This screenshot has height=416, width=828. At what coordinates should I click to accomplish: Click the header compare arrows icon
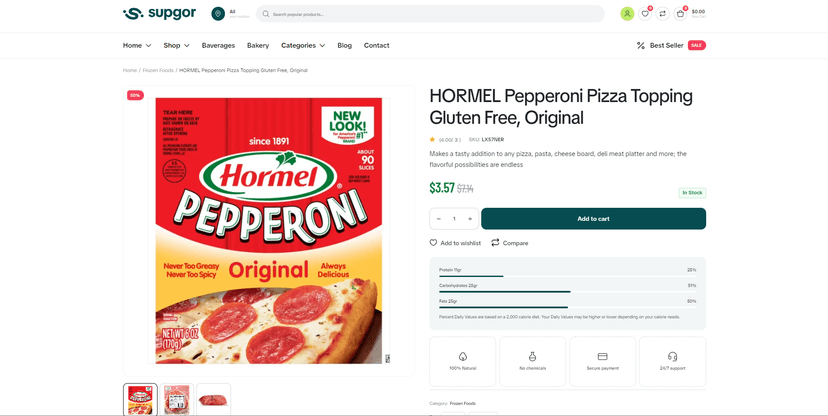[x=662, y=14]
